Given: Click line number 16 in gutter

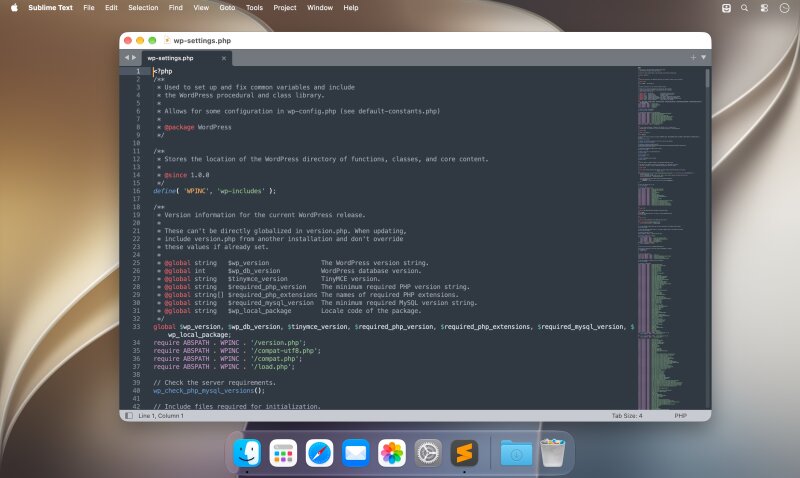Looking at the screenshot, I should [x=136, y=191].
